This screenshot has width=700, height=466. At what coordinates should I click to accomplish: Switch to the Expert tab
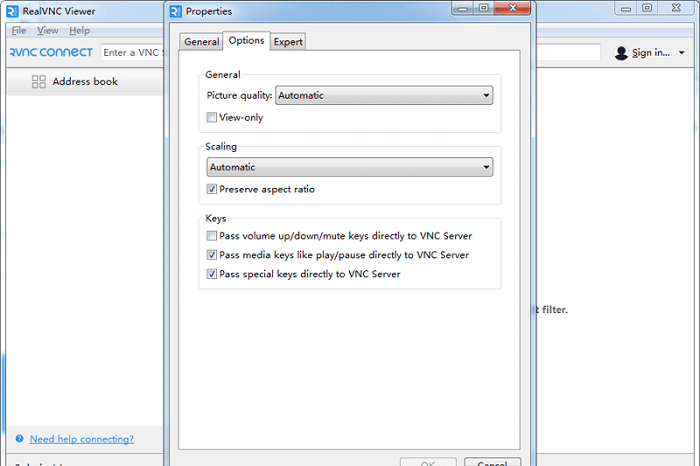click(x=288, y=42)
